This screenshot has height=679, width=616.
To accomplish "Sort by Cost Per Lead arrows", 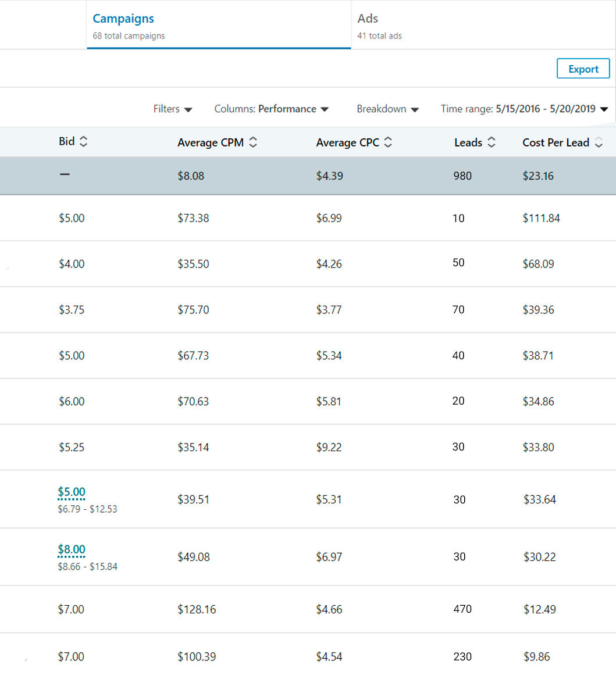I will coord(599,142).
